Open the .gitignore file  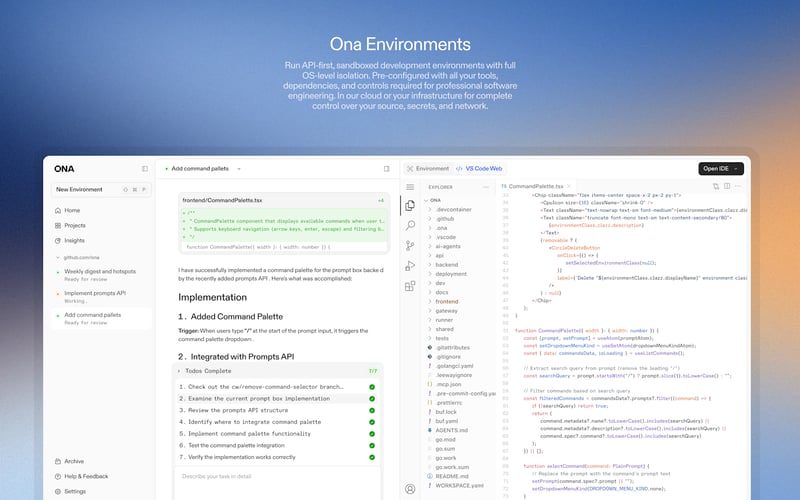pos(448,357)
